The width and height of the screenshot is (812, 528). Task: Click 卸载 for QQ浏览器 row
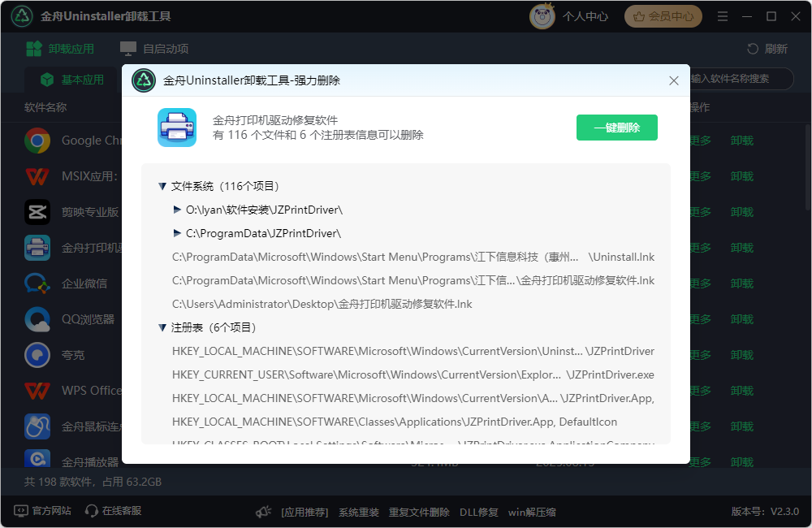coord(741,319)
